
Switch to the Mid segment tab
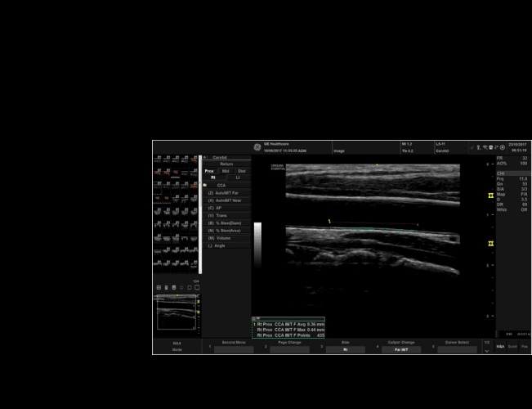click(226, 170)
